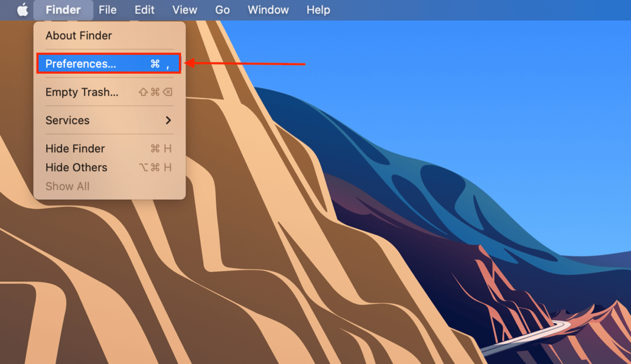Choose Hide Others
Viewport: 631px width, 364px height.
pos(76,167)
